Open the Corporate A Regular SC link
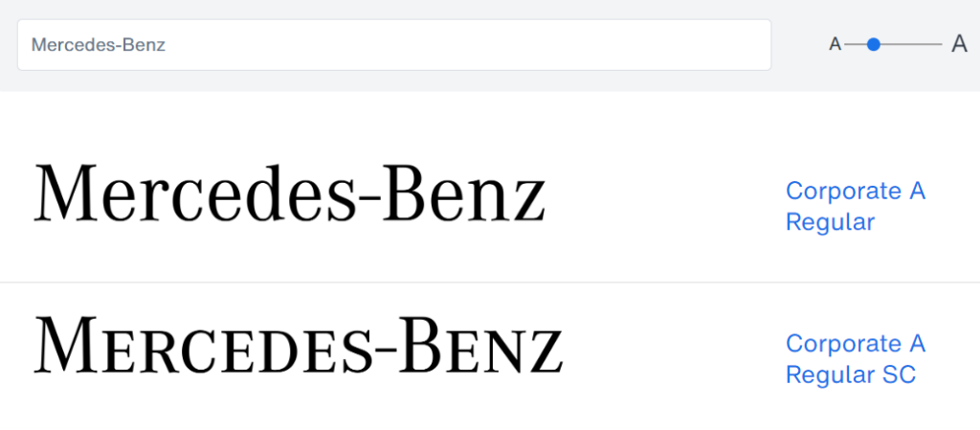 pos(855,359)
